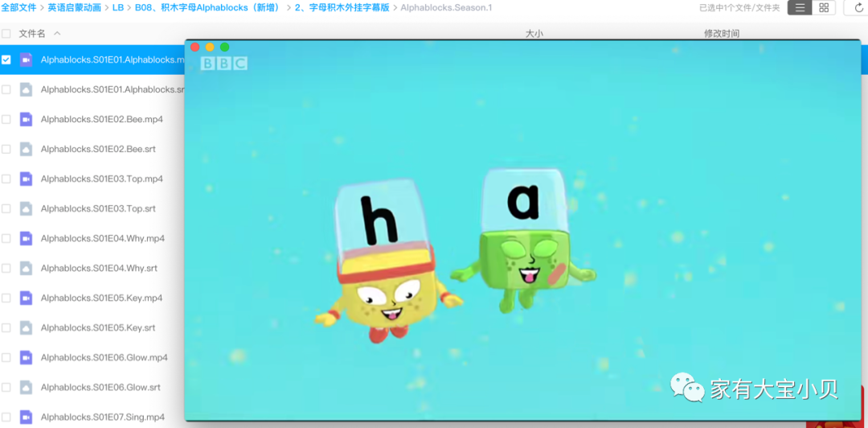Click the Alphablocks.S01E02.Bee.mp4 video icon
Image resolution: width=868 pixels, height=428 pixels.
(x=26, y=119)
